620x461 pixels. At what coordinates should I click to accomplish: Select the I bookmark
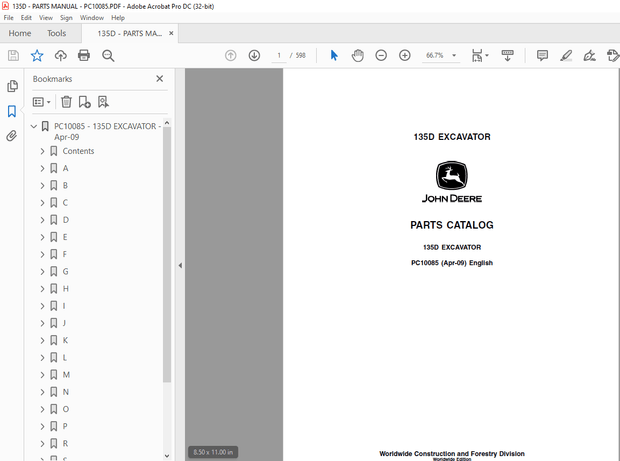pyautogui.click(x=64, y=306)
